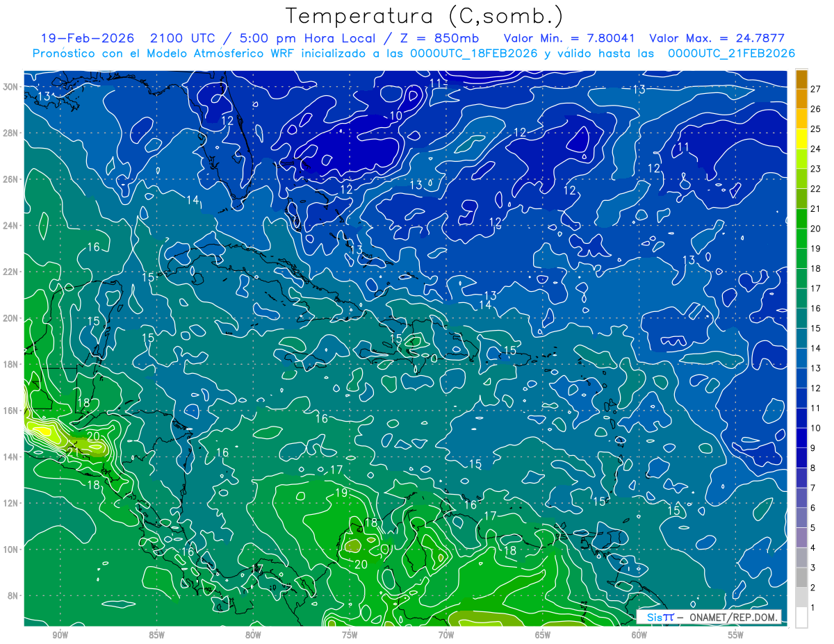The width and height of the screenshot is (834, 644).
Task: Click the color scale value "25"
Action: click(815, 129)
